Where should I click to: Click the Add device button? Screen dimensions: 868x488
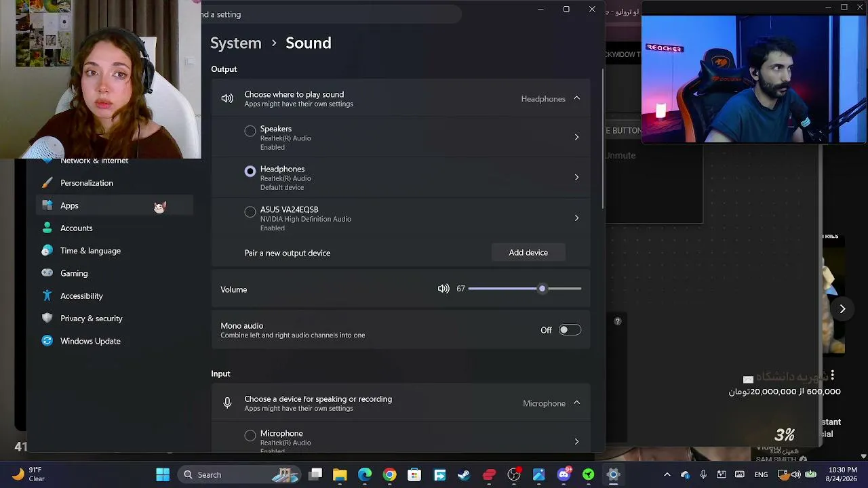pyautogui.click(x=528, y=253)
